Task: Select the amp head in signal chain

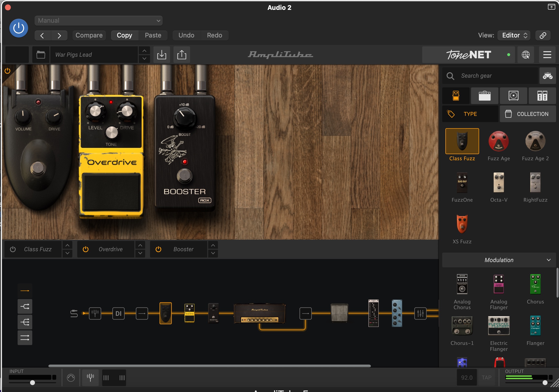Action: [x=260, y=314]
